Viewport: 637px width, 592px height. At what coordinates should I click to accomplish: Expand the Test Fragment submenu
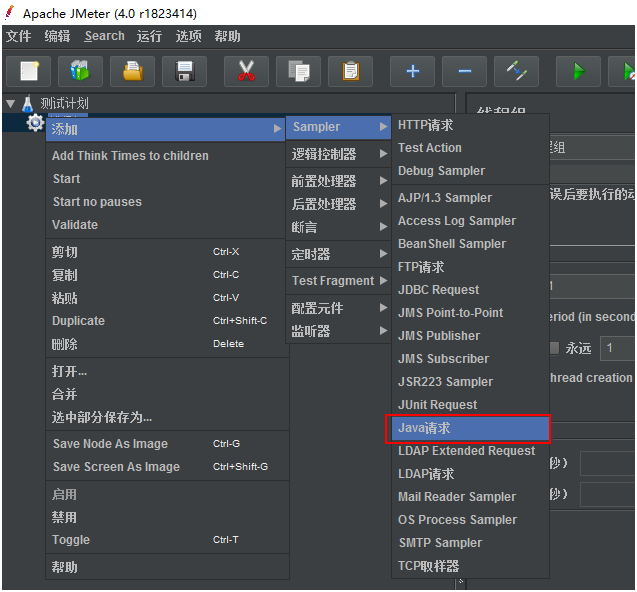(x=338, y=281)
